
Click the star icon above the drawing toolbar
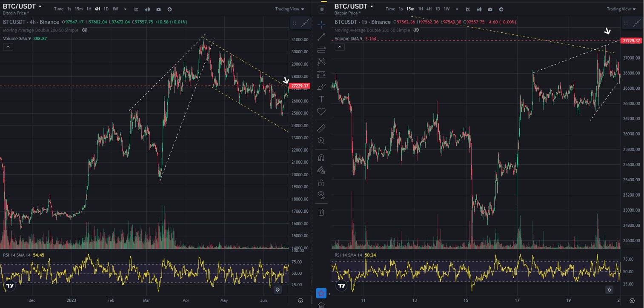click(x=322, y=9)
